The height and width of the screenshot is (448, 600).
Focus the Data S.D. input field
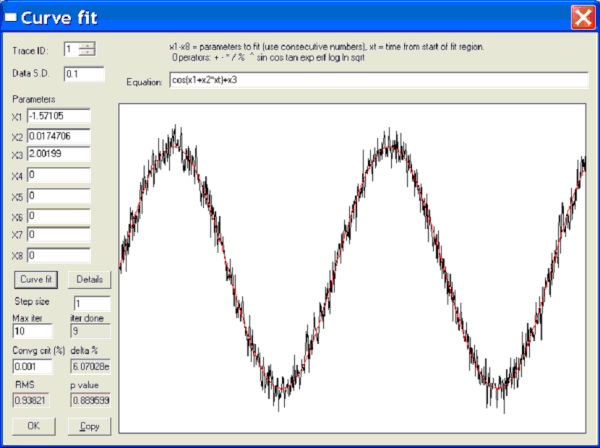point(84,74)
